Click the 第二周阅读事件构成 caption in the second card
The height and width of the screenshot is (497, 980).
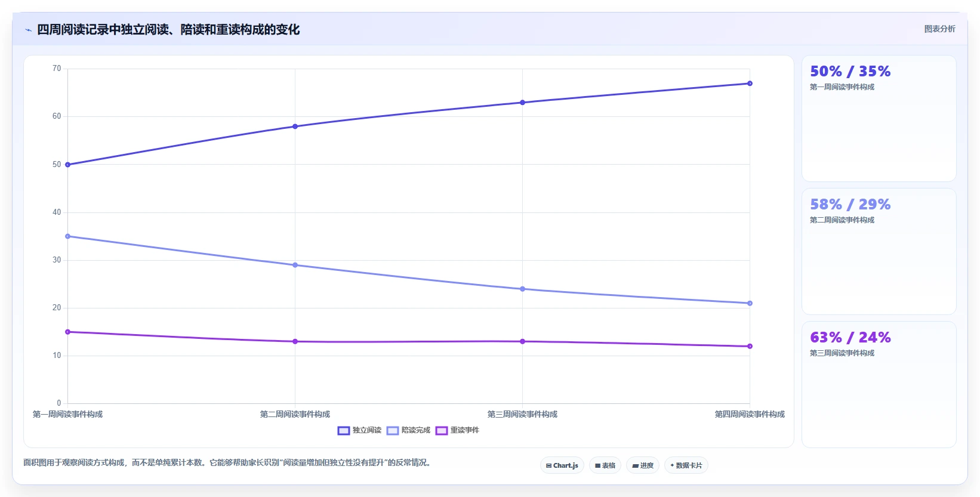point(842,220)
